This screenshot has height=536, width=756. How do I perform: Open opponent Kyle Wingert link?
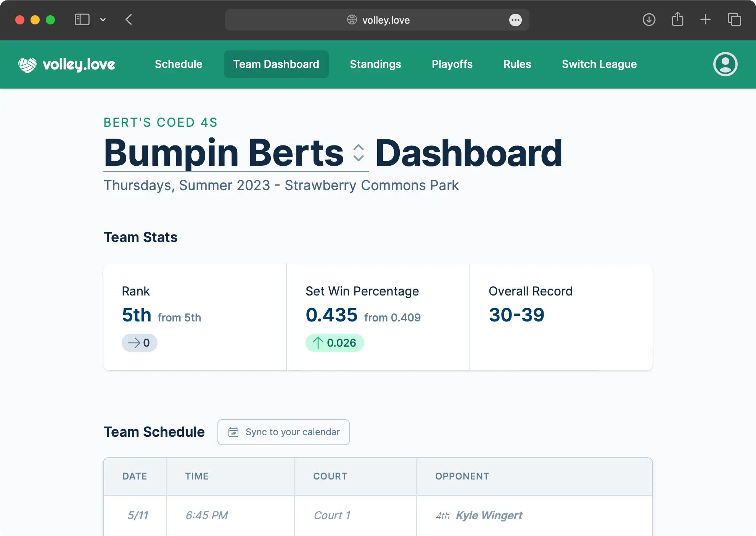[x=489, y=515]
